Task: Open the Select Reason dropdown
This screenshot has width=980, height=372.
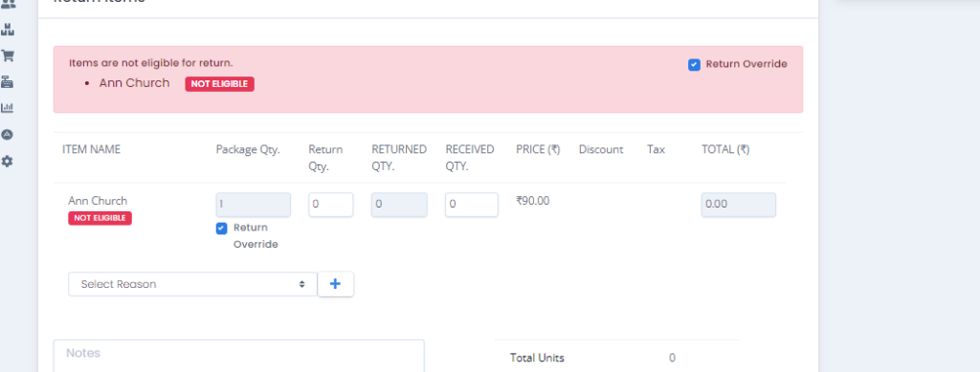Action: tap(192, 284)
